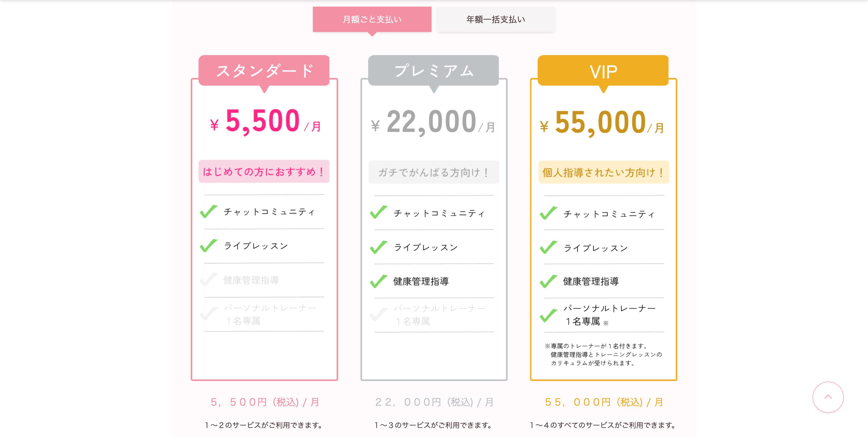Click greyed check beside Standard 健康管理指導

(x=209, y=280)
